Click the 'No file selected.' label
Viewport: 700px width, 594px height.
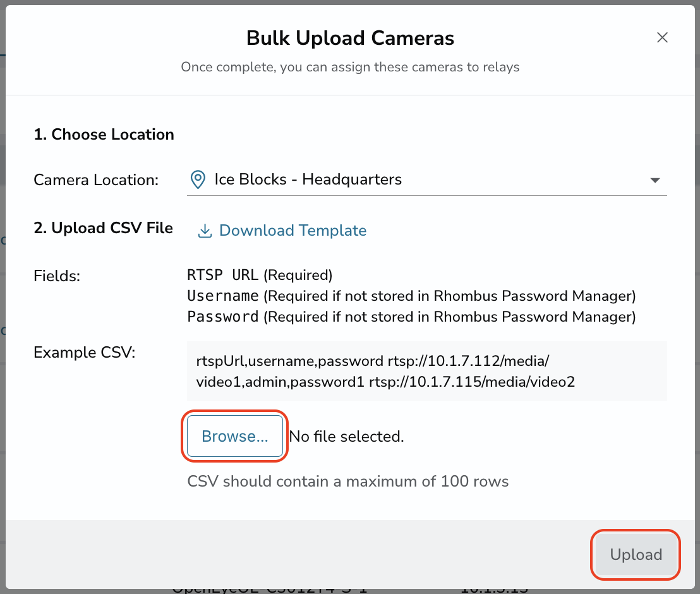346,436
